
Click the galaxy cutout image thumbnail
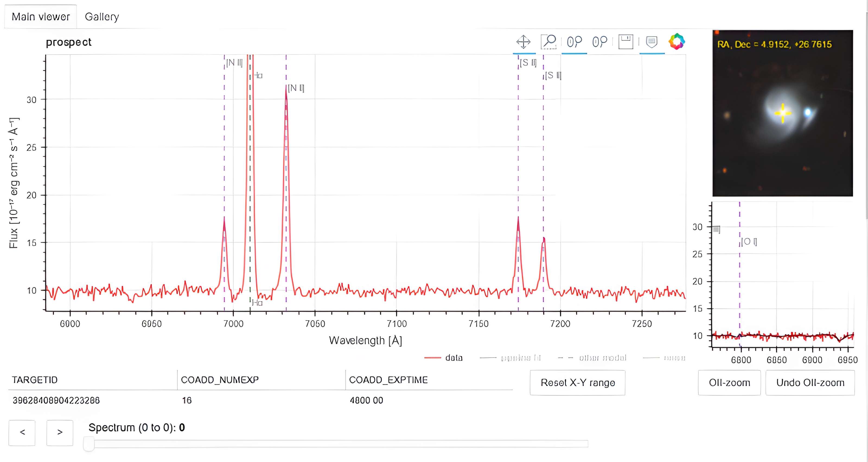pyautogui.click(x=782, y=113)
